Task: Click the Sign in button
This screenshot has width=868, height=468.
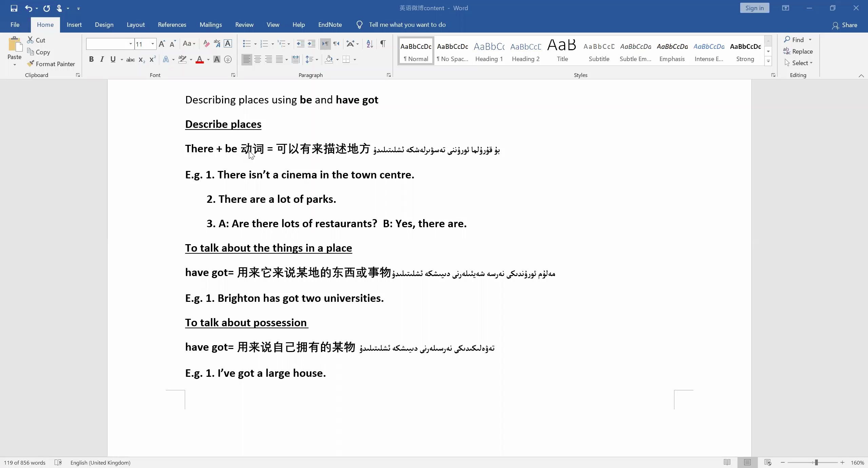Action: pos(754,8)
